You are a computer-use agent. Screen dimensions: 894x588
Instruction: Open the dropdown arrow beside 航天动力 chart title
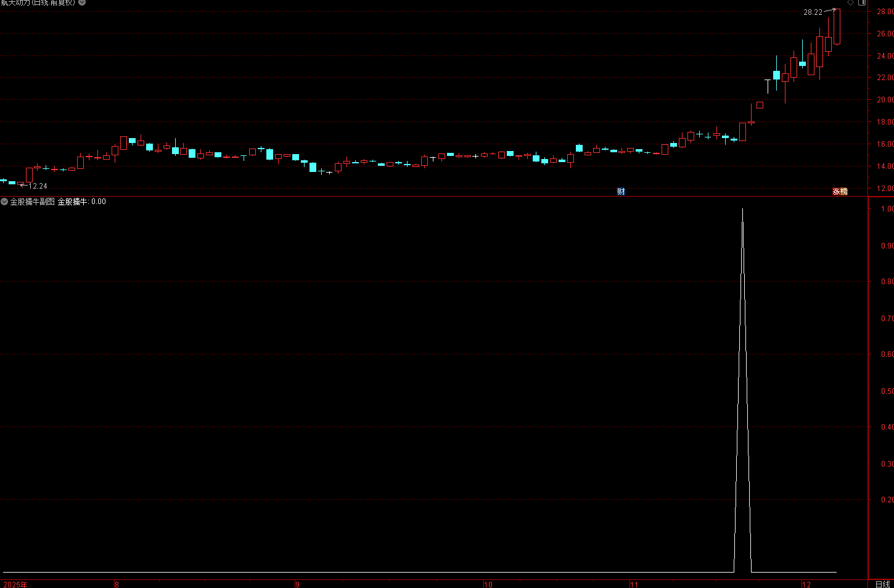[82, 2]
